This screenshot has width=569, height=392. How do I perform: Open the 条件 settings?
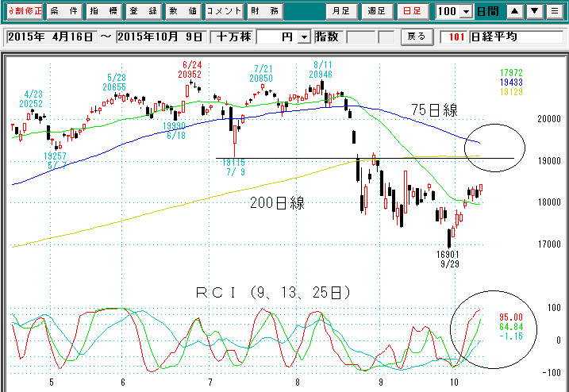pos(64,12)
